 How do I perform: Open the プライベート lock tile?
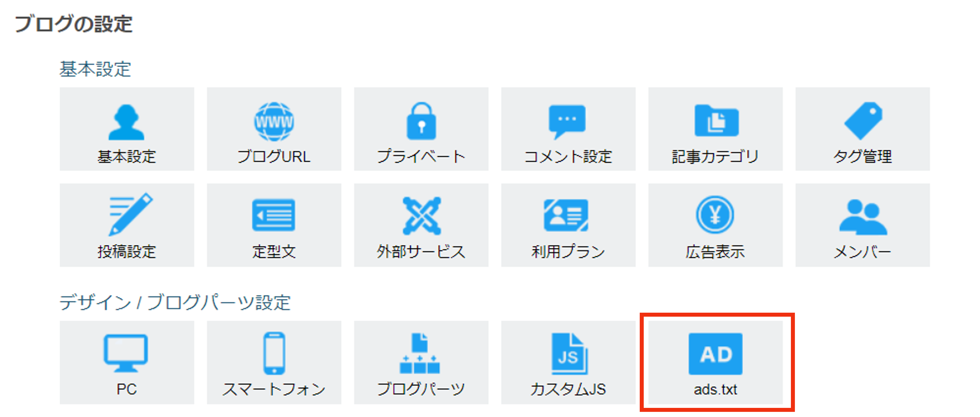click(421, 129)
